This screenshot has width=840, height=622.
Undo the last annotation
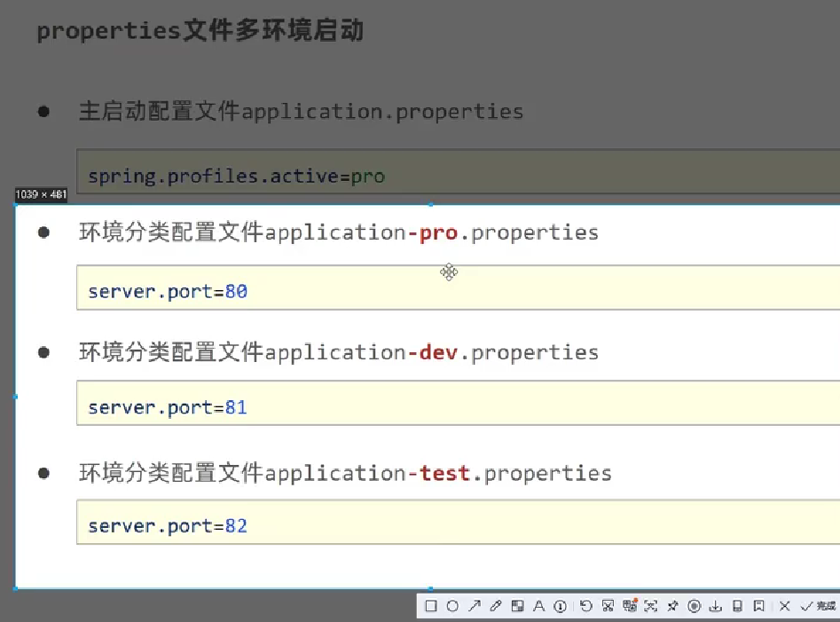[x=586, y=606]
